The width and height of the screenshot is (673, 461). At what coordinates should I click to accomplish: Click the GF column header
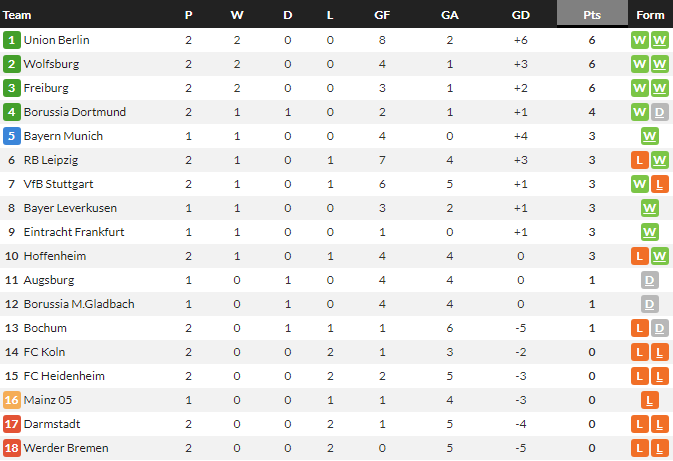[382, 15]
